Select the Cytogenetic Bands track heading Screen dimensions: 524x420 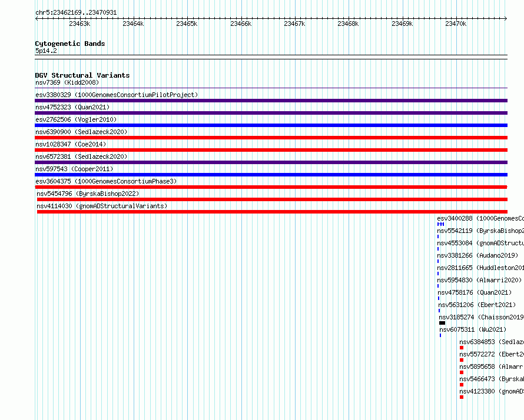(70, 44)
